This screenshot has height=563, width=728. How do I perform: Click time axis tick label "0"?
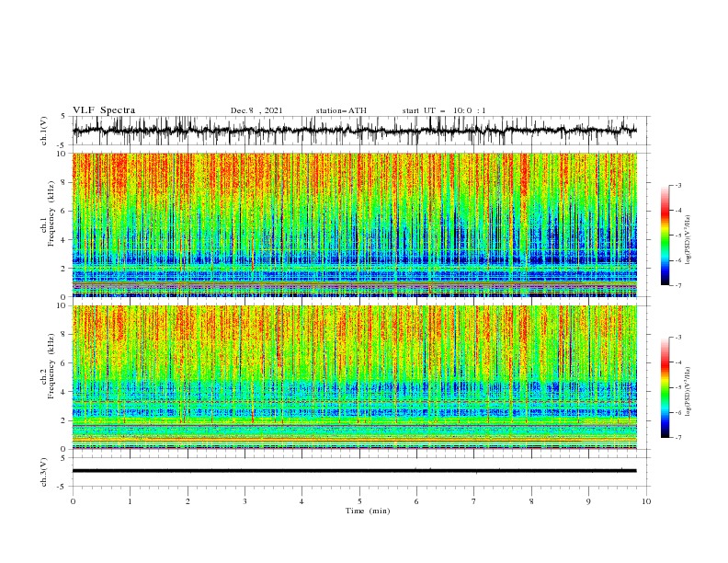73,501
